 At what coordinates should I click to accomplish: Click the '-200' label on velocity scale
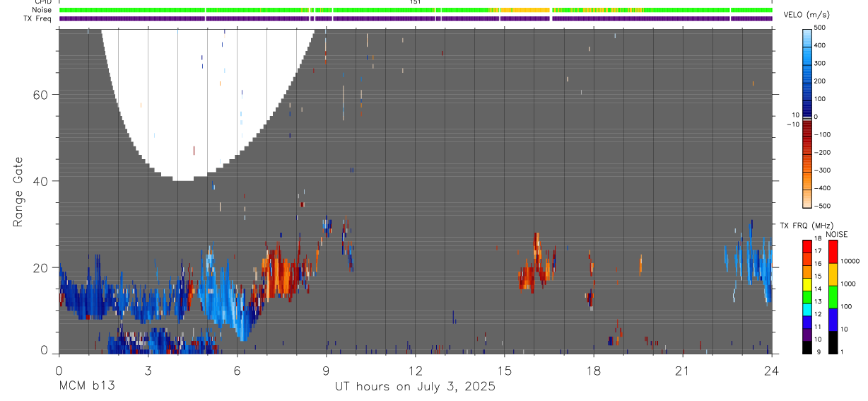coord(823,153)
